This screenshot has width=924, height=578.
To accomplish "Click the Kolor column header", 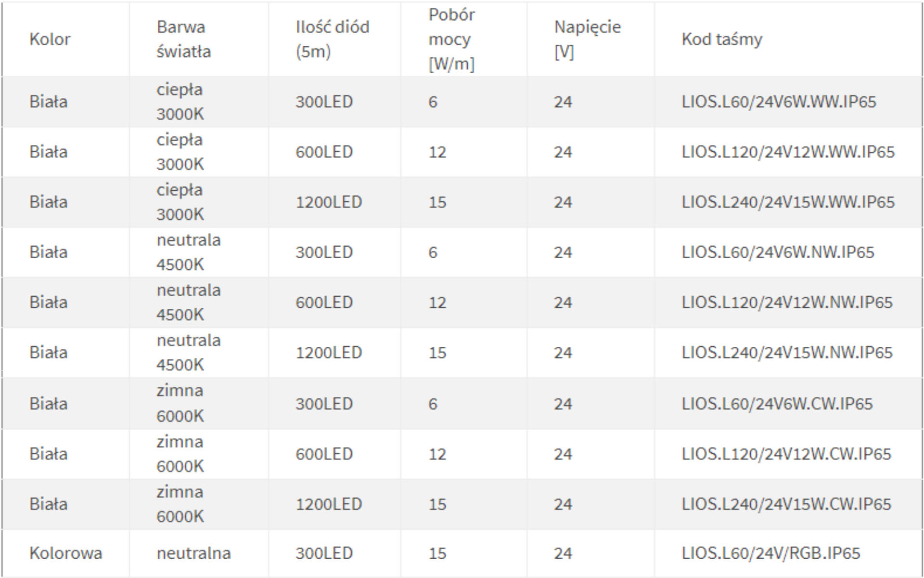I will [x=50, y=39].
